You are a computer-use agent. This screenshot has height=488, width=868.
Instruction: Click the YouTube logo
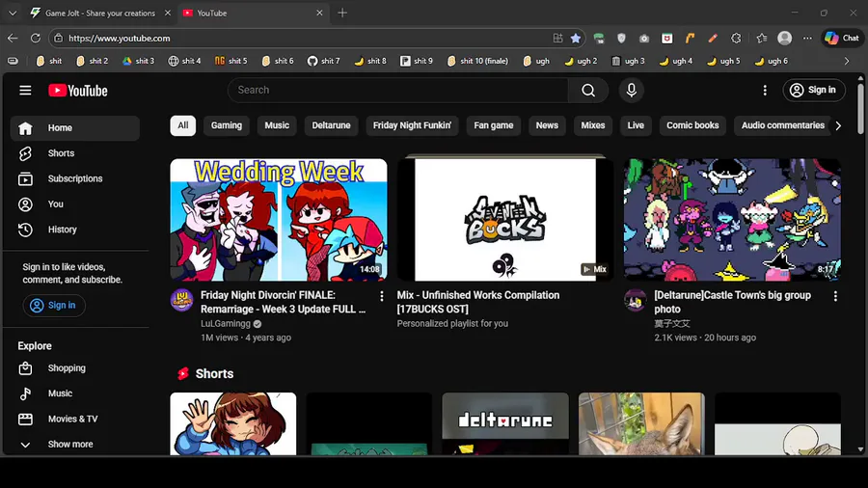78,91
